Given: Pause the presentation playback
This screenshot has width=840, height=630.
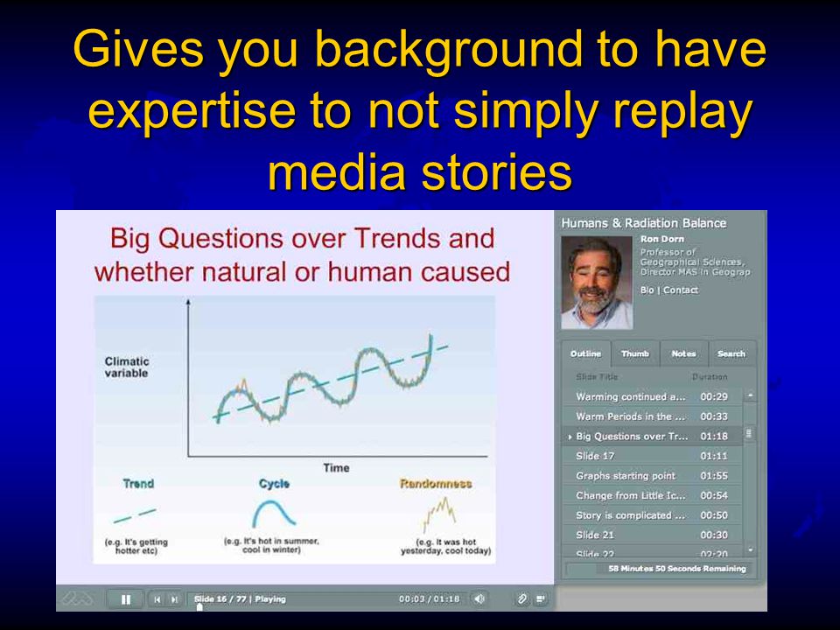Looking at the screenshot, I should [125, 598].
